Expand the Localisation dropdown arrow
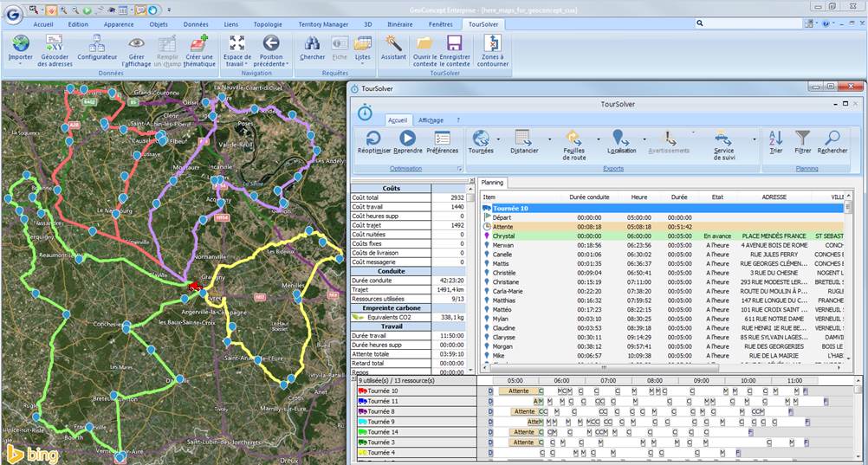 point(645,139)
